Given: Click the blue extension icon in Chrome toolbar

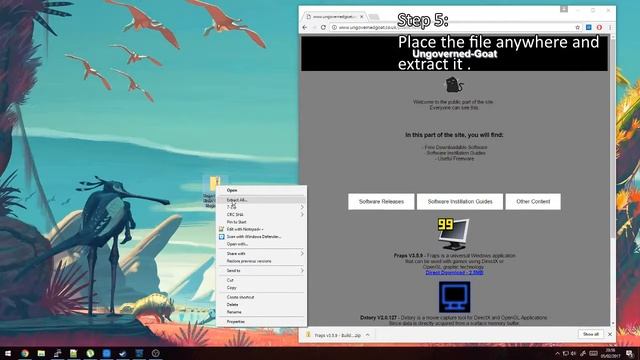Looking at the screenshot, I should (x=588, y=27).
